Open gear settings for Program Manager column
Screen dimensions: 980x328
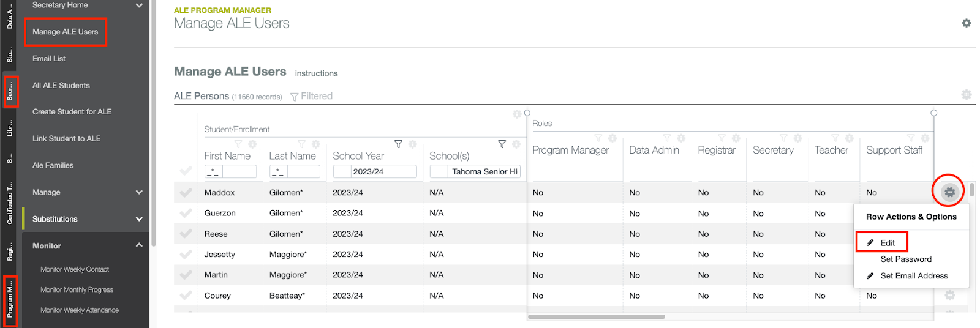tap(612, 138)
